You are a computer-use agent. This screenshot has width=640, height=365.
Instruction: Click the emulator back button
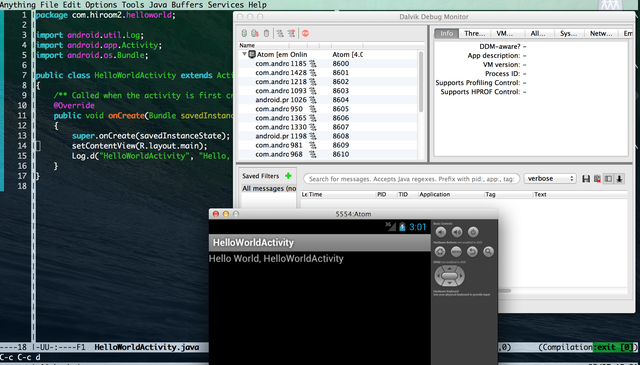472,252
